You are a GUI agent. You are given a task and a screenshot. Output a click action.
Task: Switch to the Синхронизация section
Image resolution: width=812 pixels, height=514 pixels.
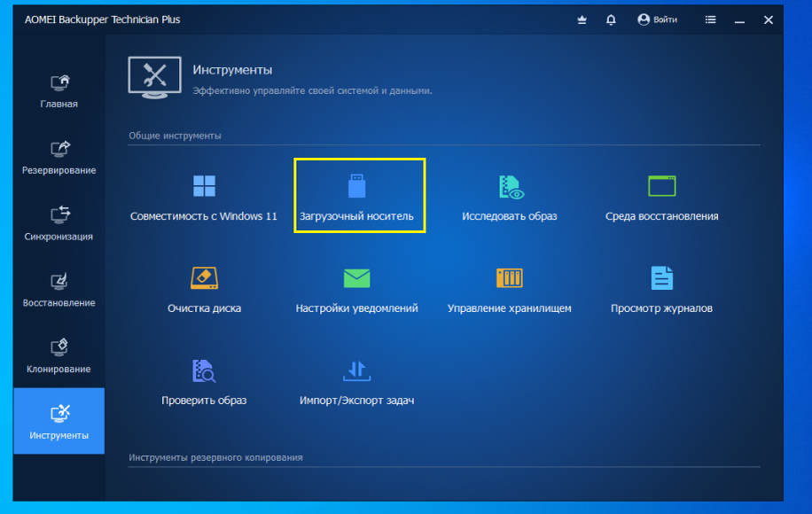pos(59,223)
